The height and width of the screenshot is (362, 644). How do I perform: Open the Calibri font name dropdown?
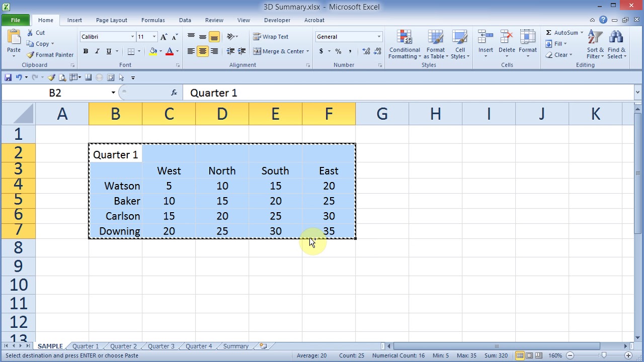[x=132, y=37]
